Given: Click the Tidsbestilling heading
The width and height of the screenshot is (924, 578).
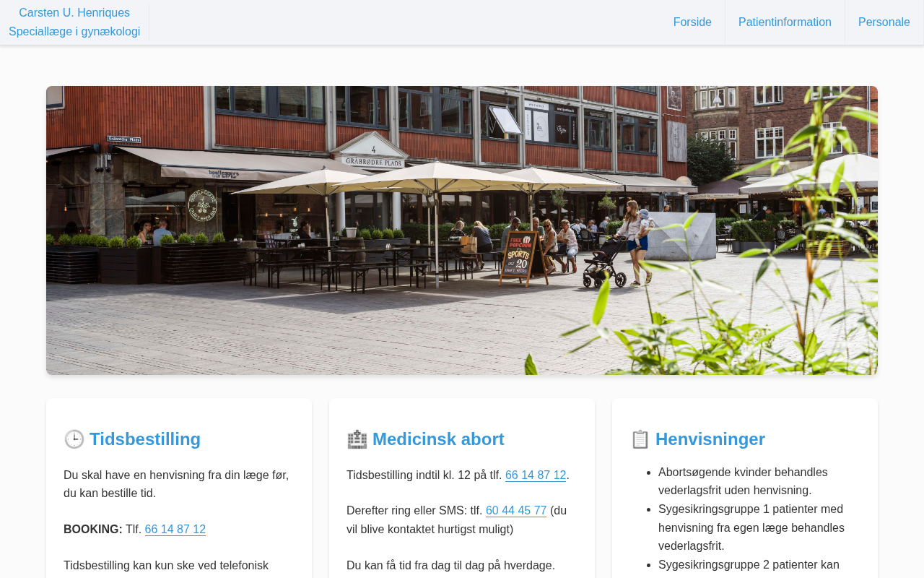Looking at the screenshot, I should point(145,439).
